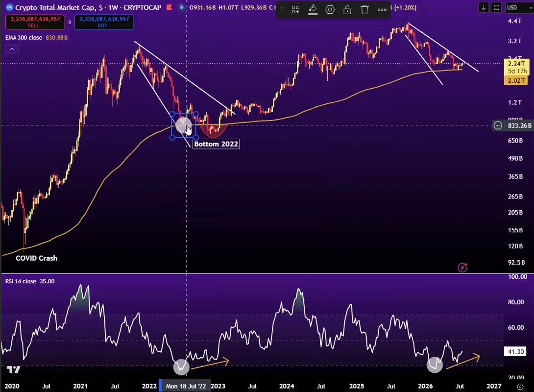Viewport: 534px width, 392px height.
Task: Click the red flag icon beside CRYPTOCAP
Action: [x=169, y=7]
